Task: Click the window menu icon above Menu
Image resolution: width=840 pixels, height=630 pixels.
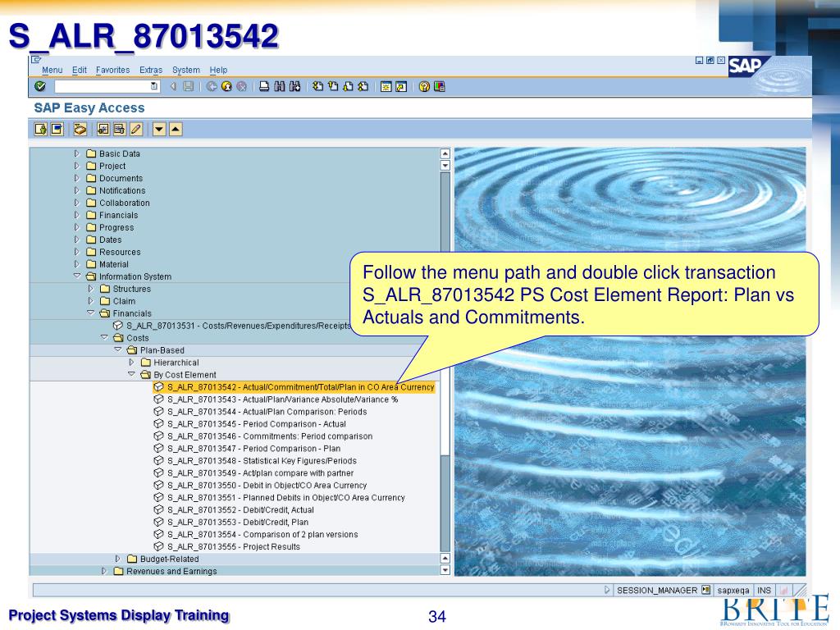Action: point(36,60)
